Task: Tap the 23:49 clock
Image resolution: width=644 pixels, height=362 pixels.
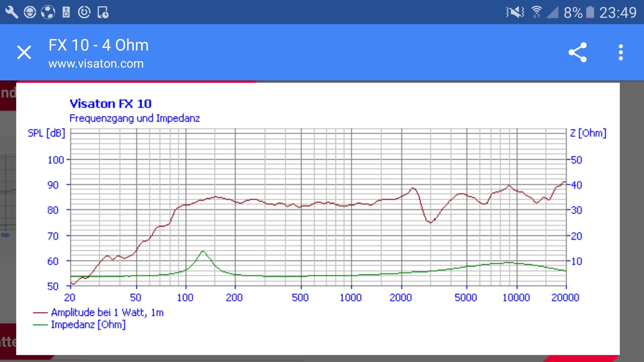Action: [x=618, y=13]
